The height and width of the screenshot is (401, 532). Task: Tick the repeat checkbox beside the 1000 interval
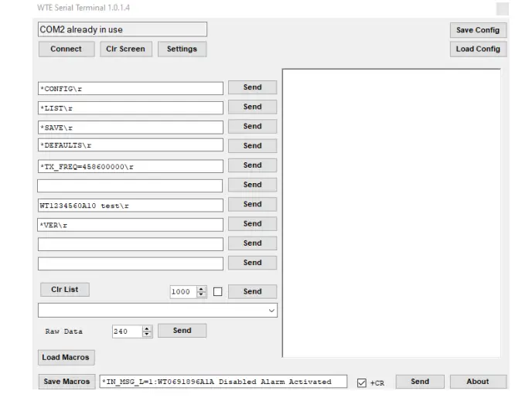point(218,291)
